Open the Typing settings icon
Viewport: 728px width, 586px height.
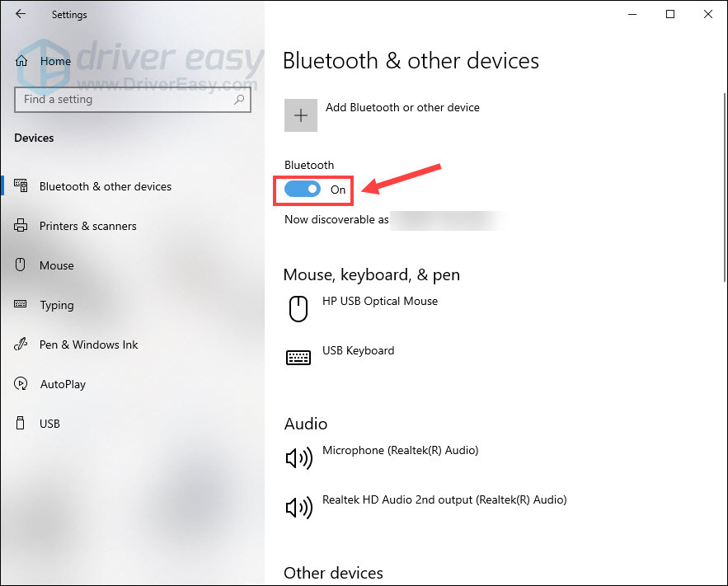point(20,305)
